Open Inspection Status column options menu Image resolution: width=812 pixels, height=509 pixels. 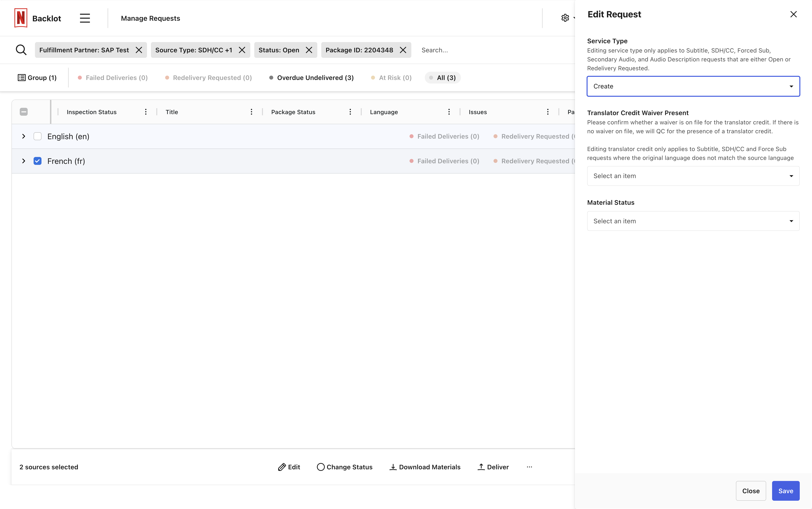[146, 112]
